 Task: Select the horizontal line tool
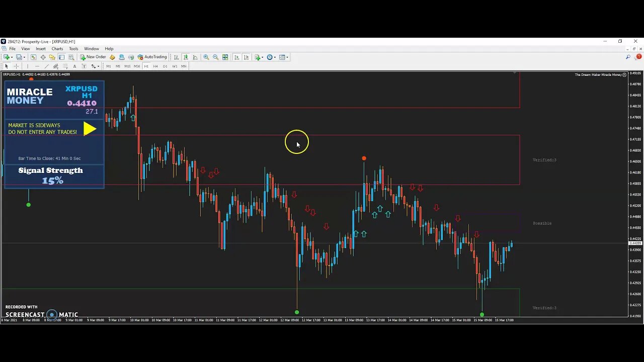coord(37,66)
